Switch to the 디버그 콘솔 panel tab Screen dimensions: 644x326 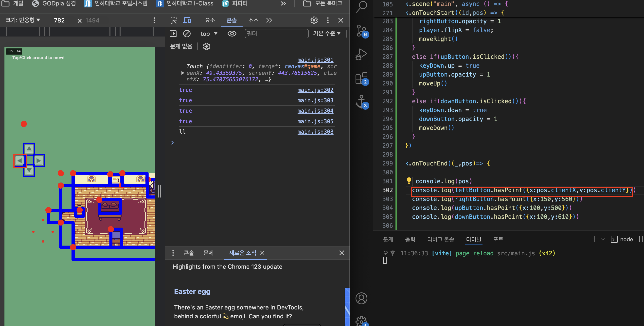pyautogui.click(x=440, y=239)
